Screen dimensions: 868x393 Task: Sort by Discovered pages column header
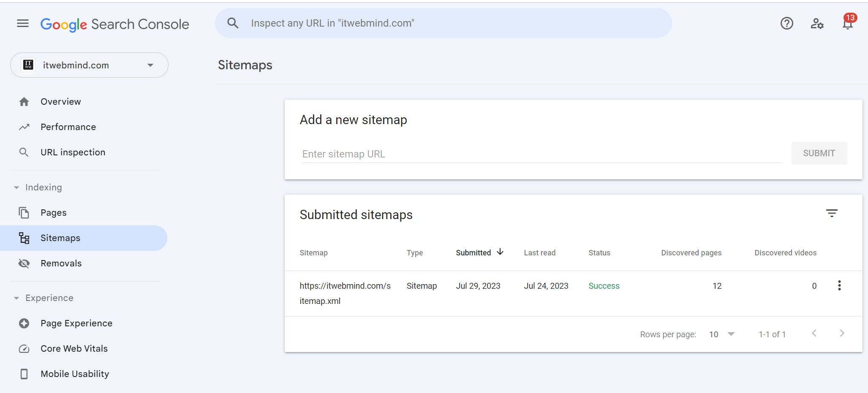(691, 253)
